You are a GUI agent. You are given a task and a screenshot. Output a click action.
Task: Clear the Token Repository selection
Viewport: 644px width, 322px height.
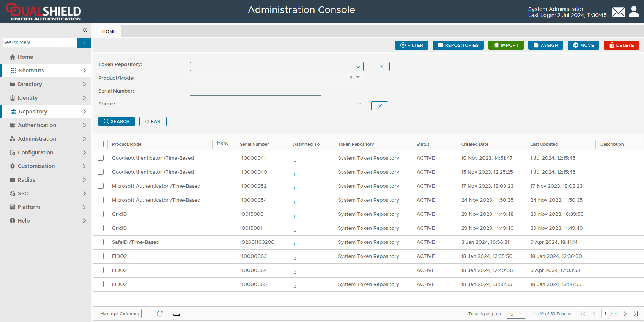point(381,66)
